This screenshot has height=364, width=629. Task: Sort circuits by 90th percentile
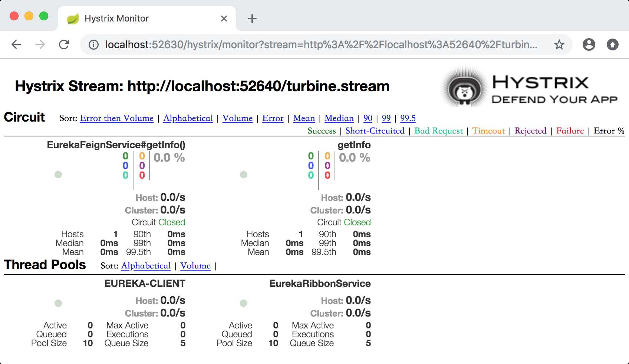(368, 118)
